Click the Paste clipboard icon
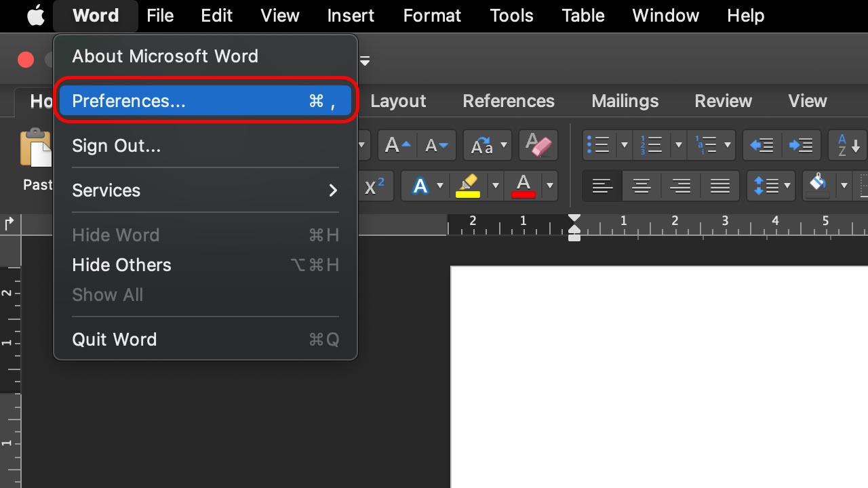 pos(37,148)
